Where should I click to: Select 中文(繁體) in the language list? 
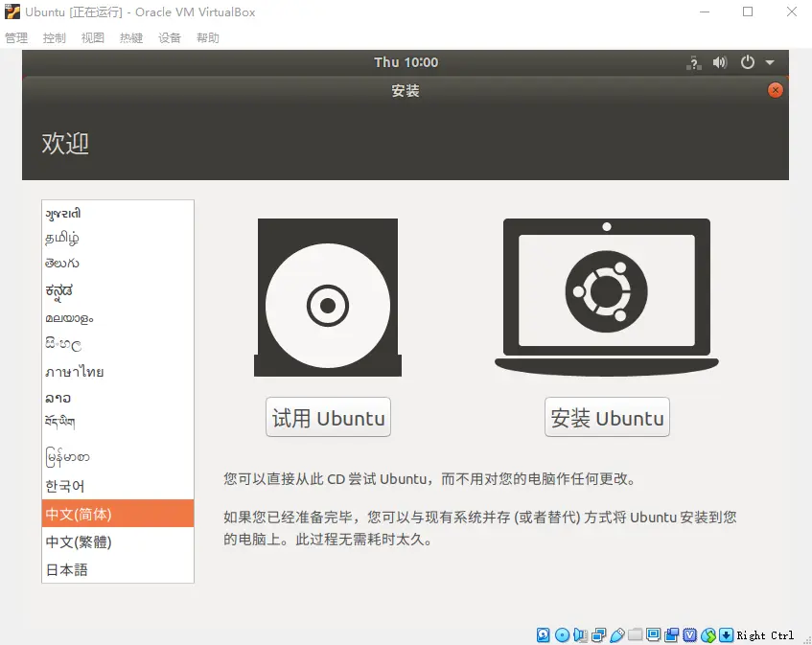[118, 541]
